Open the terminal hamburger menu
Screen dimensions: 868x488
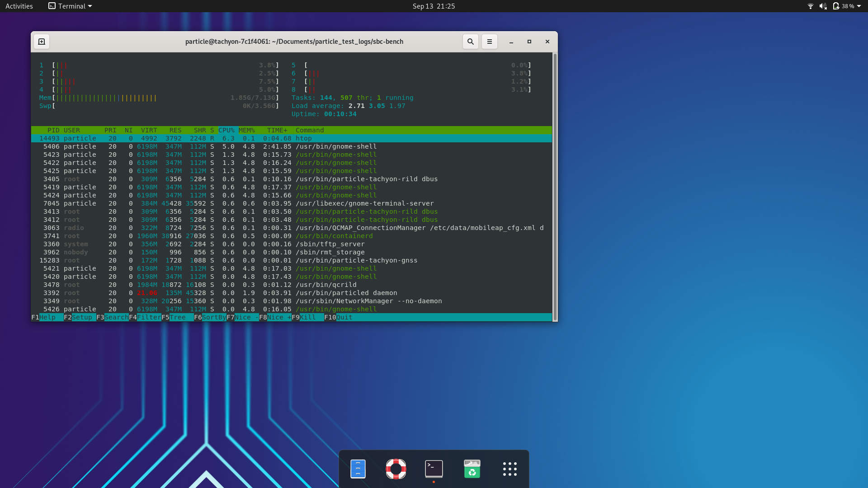point(489,42)
